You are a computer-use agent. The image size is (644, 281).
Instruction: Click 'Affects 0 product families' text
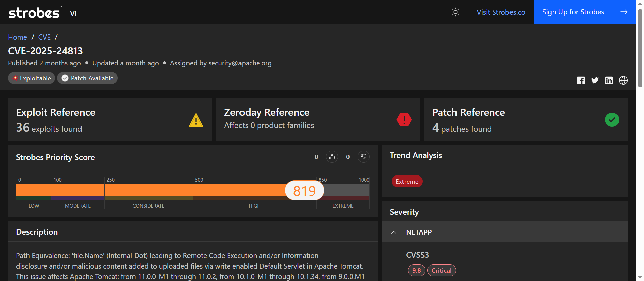point(269,125)
